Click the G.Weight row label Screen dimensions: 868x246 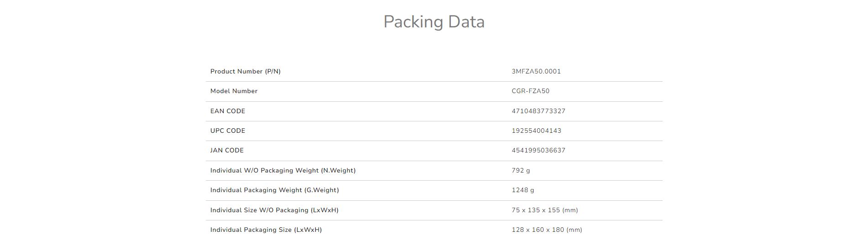(x=274, y=190)
